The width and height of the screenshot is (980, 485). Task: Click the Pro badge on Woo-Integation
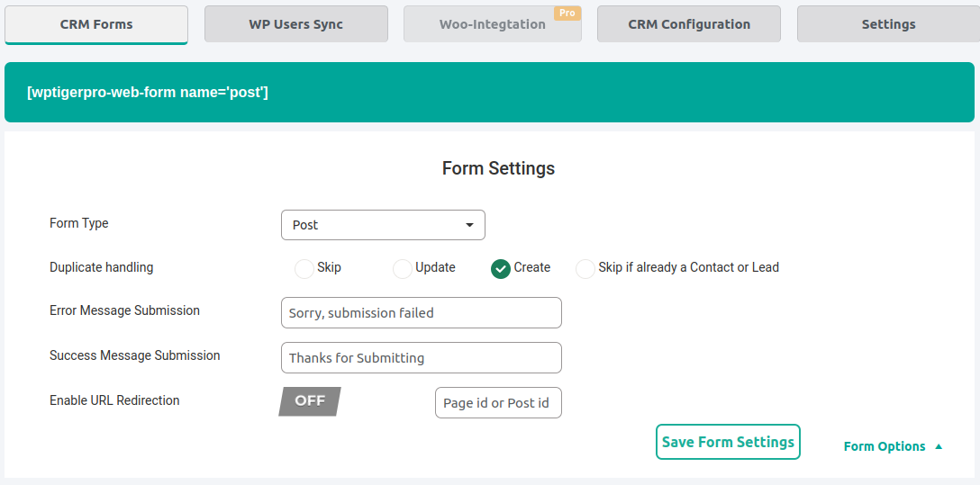[x=567, y=13]
